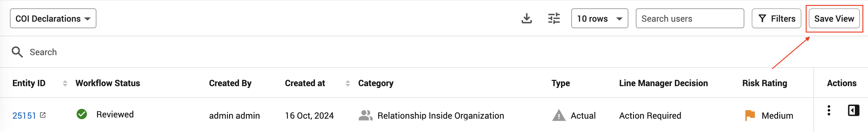The image size is (868, 132).
Task: Expand the COI Declarations dropdown
Action: click(53, 19)
